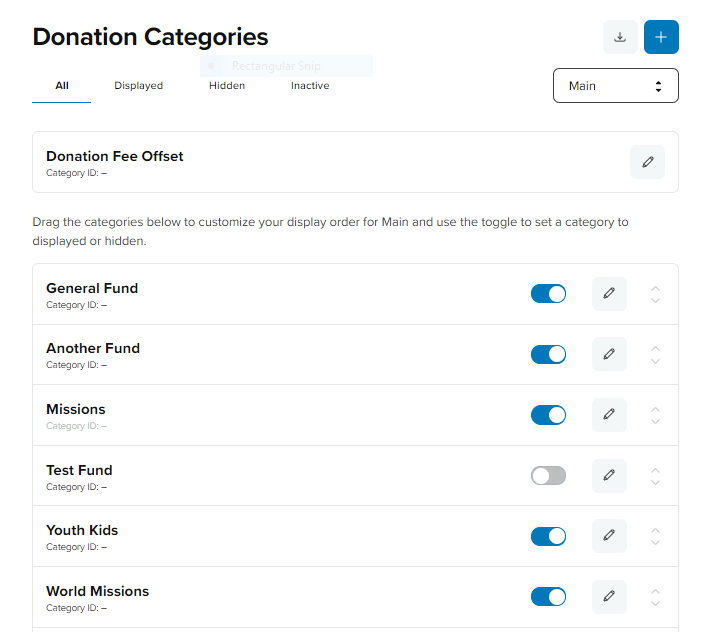Edit the Youth Kids category
Screen dimensions: 728x632
609,536
